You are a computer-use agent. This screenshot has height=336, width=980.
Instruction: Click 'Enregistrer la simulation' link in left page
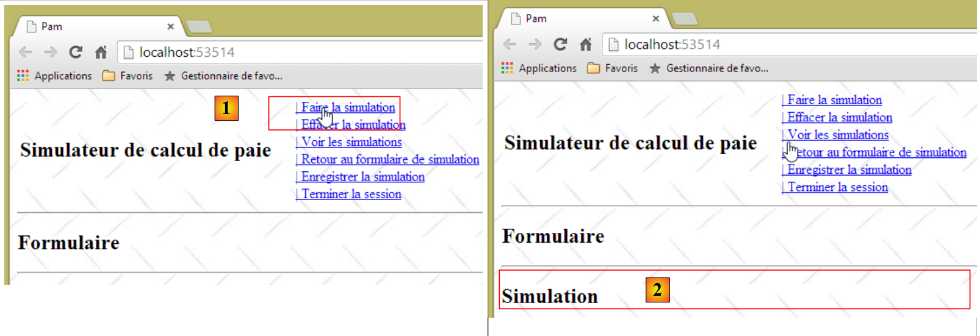[x=362, y=177]
